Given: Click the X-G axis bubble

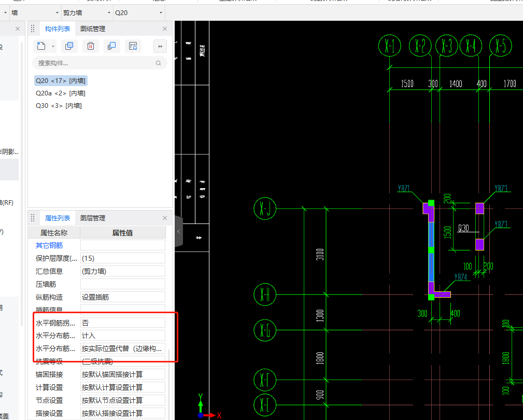Looking at the screenshot, I should (x=265, y=330).
